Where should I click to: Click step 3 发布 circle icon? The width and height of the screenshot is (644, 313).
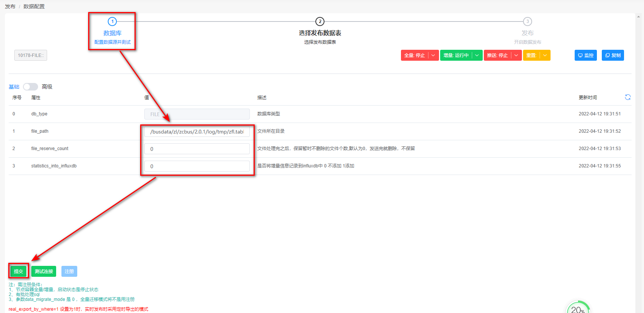coord(528,21)
